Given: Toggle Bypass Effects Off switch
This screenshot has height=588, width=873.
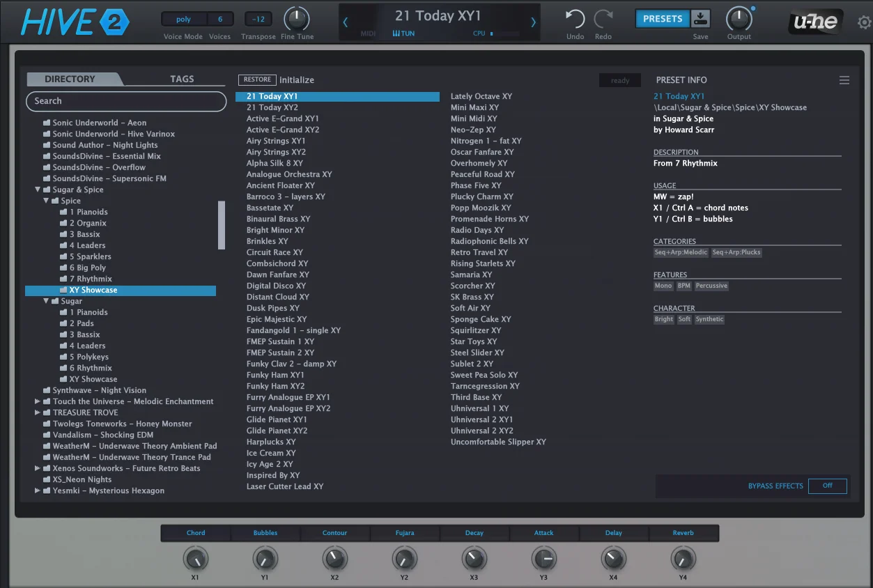Looking at the screenshot, I should coord(827,486).
